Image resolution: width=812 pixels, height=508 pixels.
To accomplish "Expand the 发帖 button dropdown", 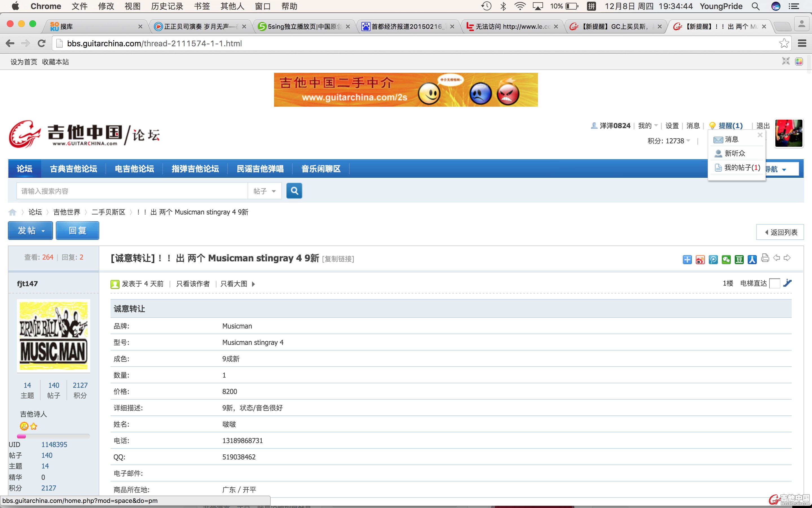I will [x=43, y=231].
